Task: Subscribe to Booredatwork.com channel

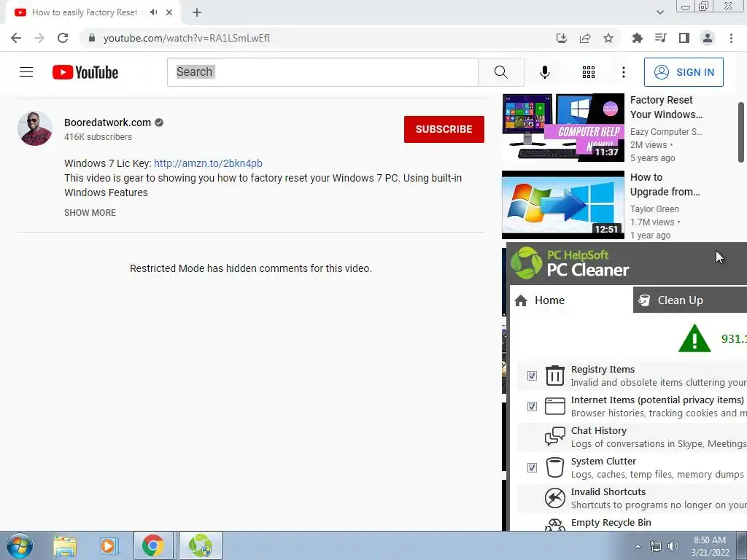Action: (x=444, y=129)
